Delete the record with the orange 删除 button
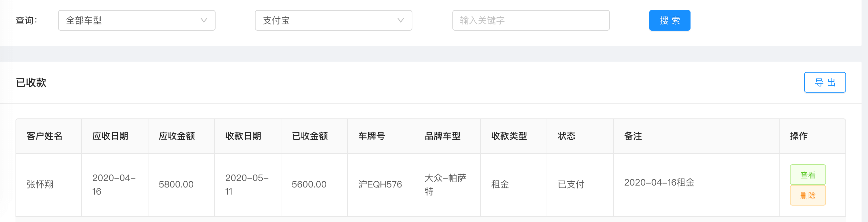Image resolution: width=868 pixels, height=222 pixels. pos(807,196)
